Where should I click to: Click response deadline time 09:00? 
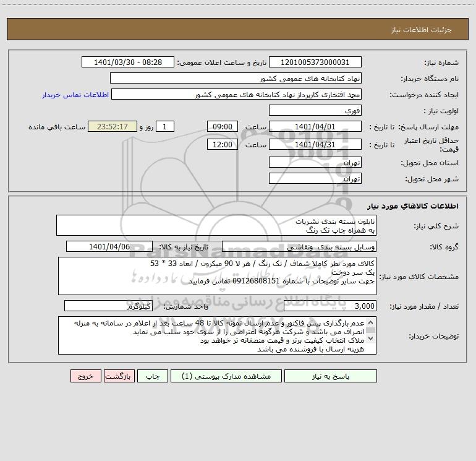pos(222,126)
